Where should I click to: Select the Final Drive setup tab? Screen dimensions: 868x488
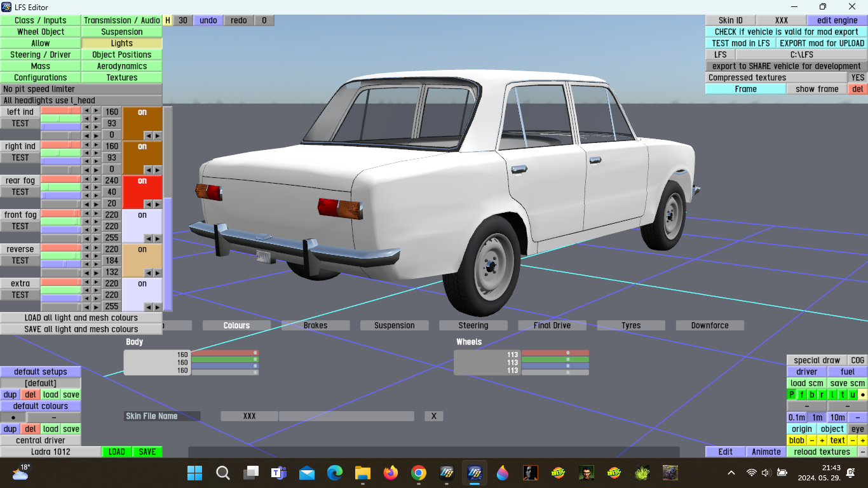pyautogui.click(x=552, y=325)
